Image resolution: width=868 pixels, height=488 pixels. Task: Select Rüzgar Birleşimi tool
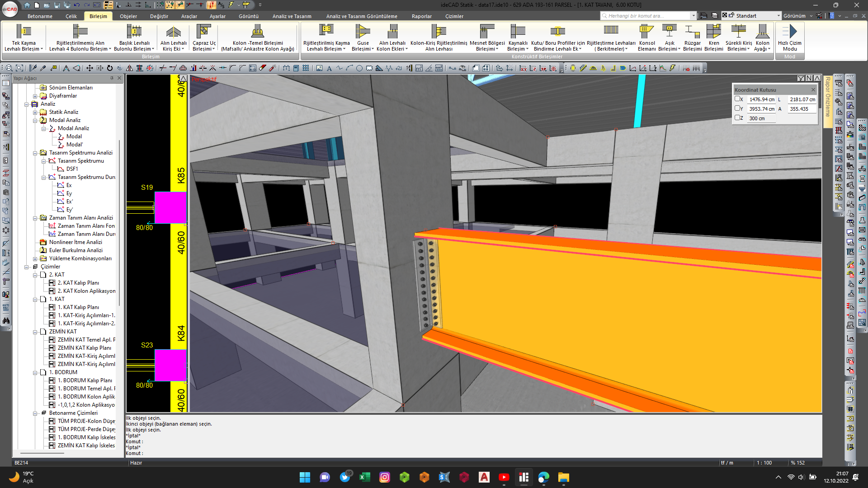(x=692, y=38)
